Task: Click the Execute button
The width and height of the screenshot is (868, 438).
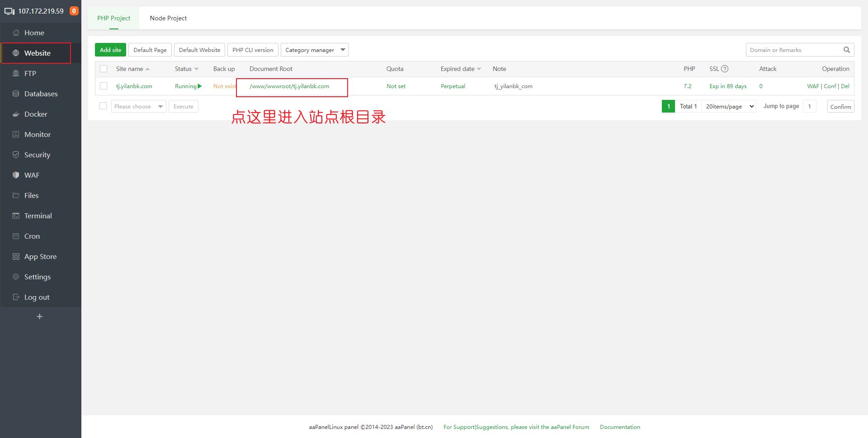Action: (x=183, y=106)
